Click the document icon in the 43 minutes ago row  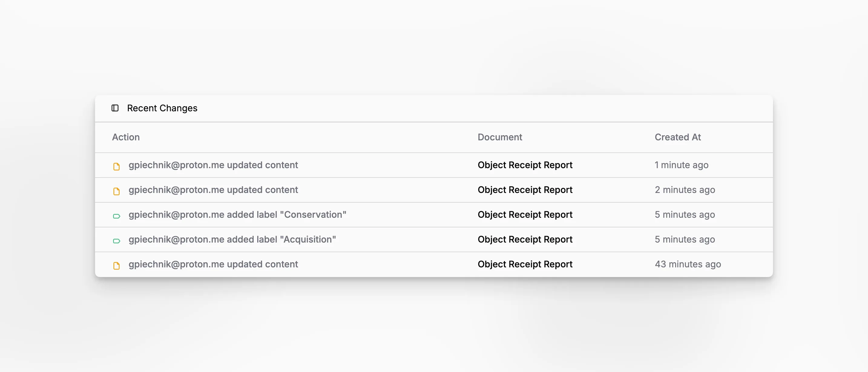point(117,266)
